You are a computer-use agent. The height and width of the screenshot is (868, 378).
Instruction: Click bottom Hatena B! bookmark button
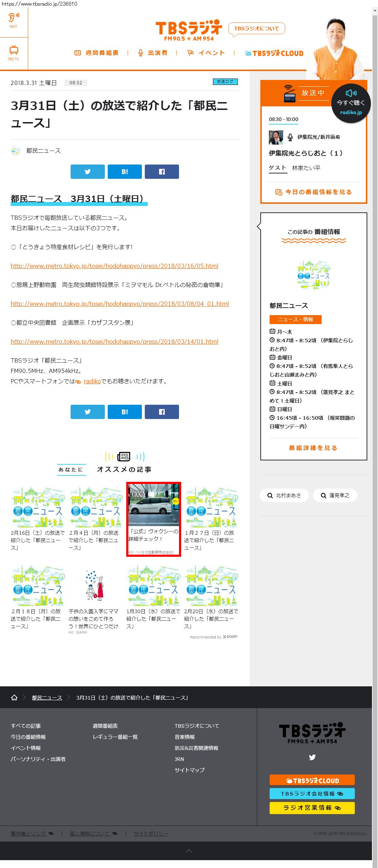point(125,412)
